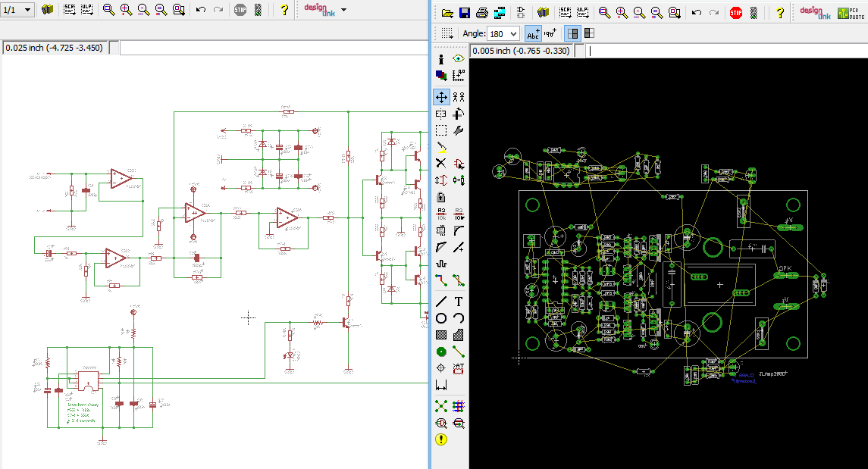Open PCB Quote in board toolbar
This screenshot has width=868, height=469.
point(851,14)
